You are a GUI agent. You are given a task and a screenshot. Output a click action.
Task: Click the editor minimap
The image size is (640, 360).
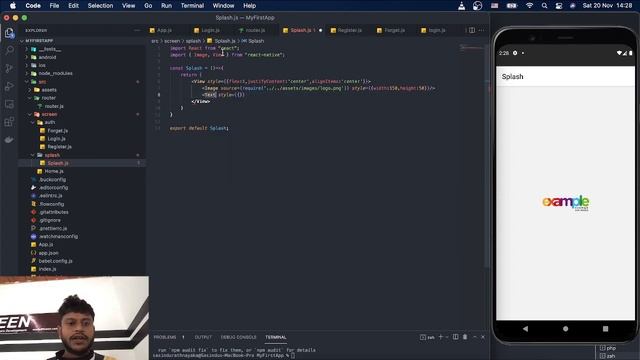click(x=472, y=48)
